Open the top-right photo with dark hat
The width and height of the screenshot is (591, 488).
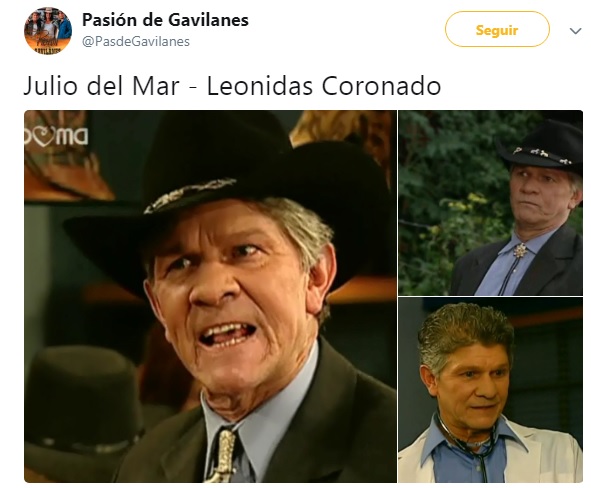[x=490, y=203]
